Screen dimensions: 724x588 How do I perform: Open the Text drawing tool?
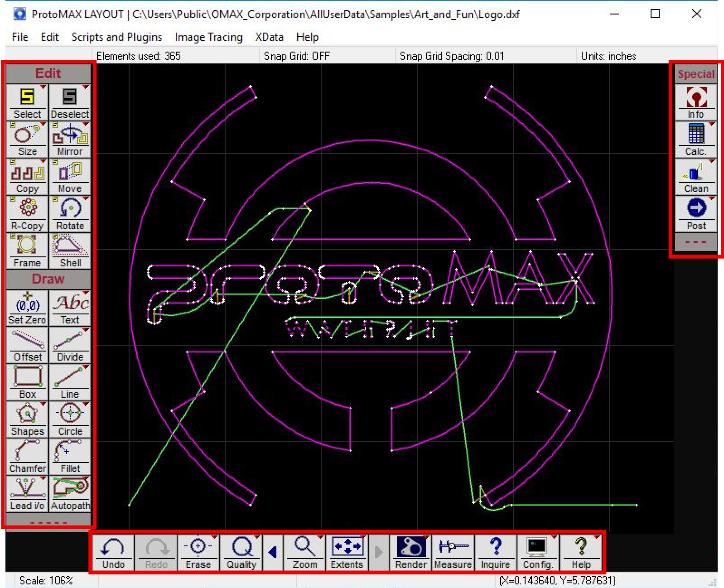tap(70, 308)
